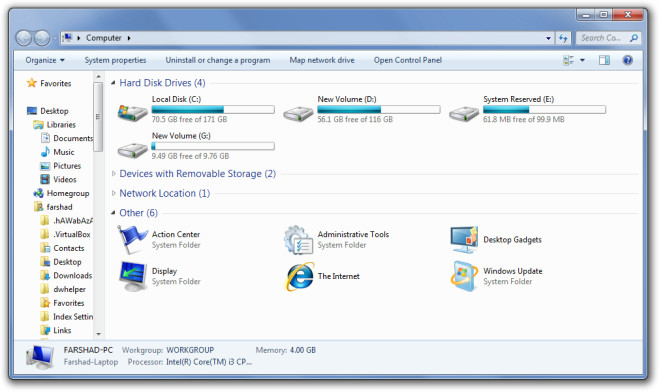
Task: Collapse the Hard Disk Drives group
Action: click(x=113, y=83)
